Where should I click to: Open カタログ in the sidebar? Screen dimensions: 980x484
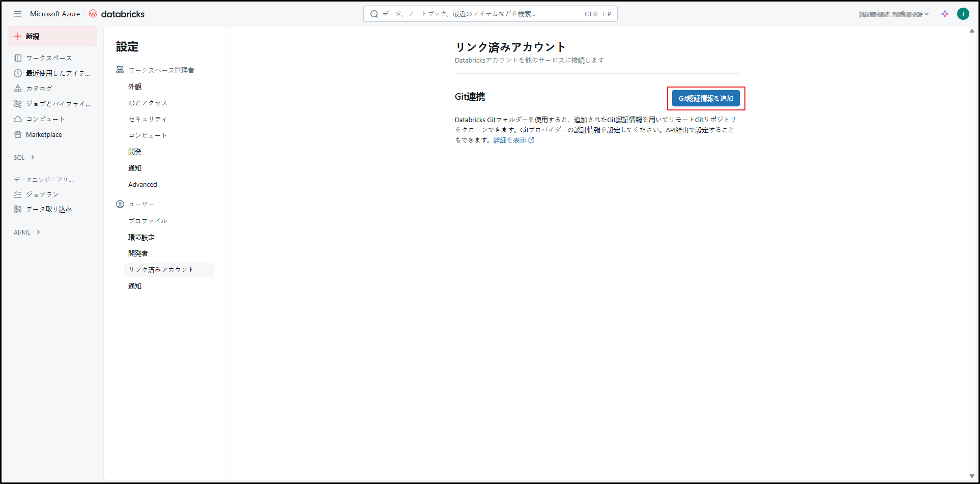pos(39,89)
